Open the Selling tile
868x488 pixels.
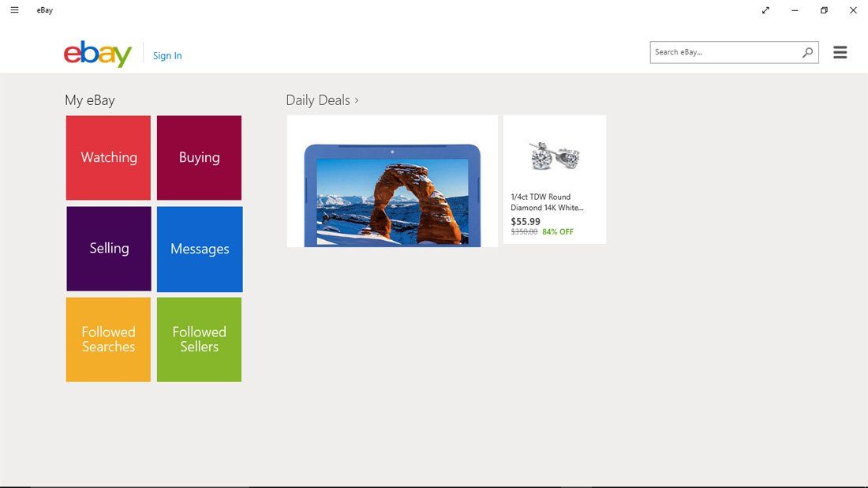(x=108, y=248)
